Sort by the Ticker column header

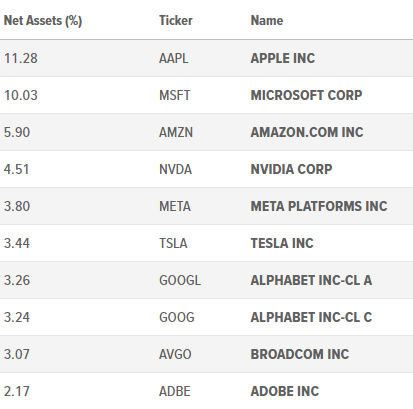pos(176,21)
